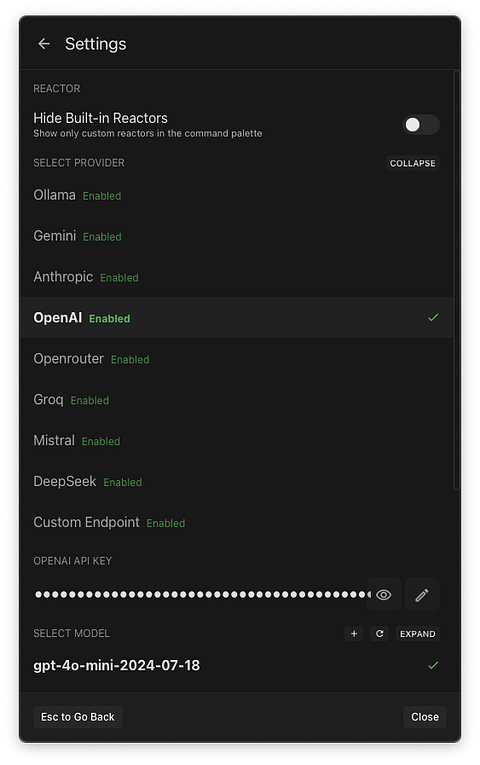Select Ollama as provider
Screen dimensions: 480x765
click(237, 195)
